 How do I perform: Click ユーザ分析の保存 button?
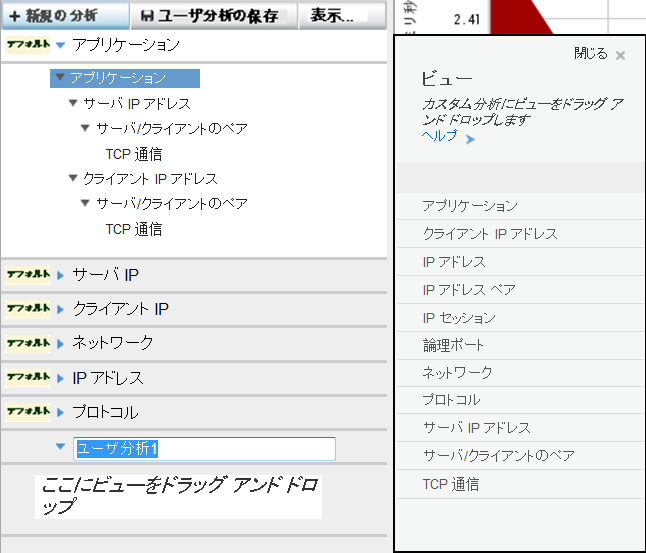pyautogui.click(x=213, y=16)
